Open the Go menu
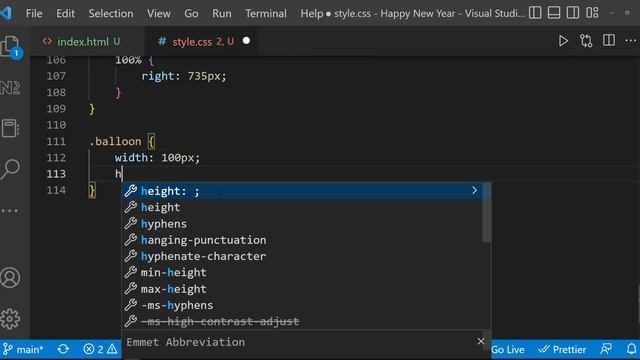 point(191,13)
